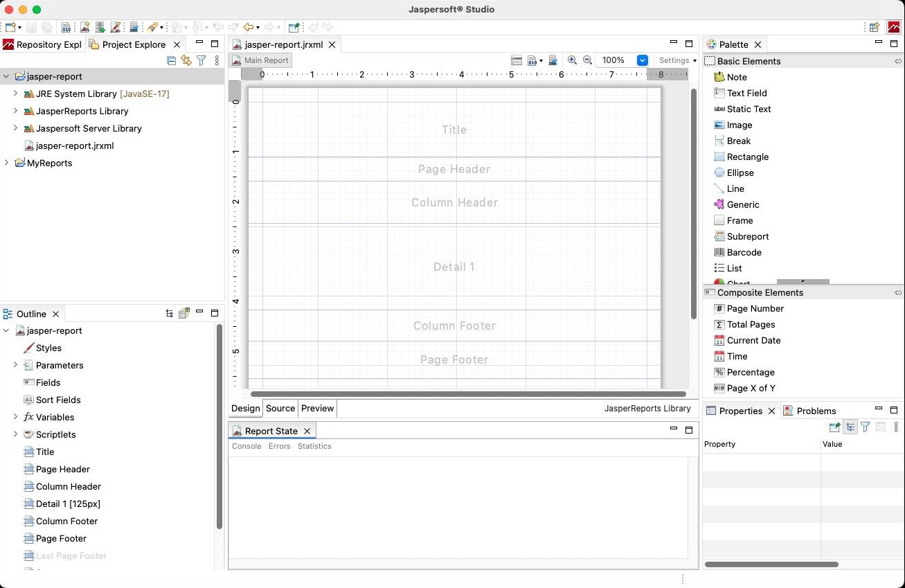905x588 pixels.
Task: Zoom out of the report canvas
Action: point(587,60)
